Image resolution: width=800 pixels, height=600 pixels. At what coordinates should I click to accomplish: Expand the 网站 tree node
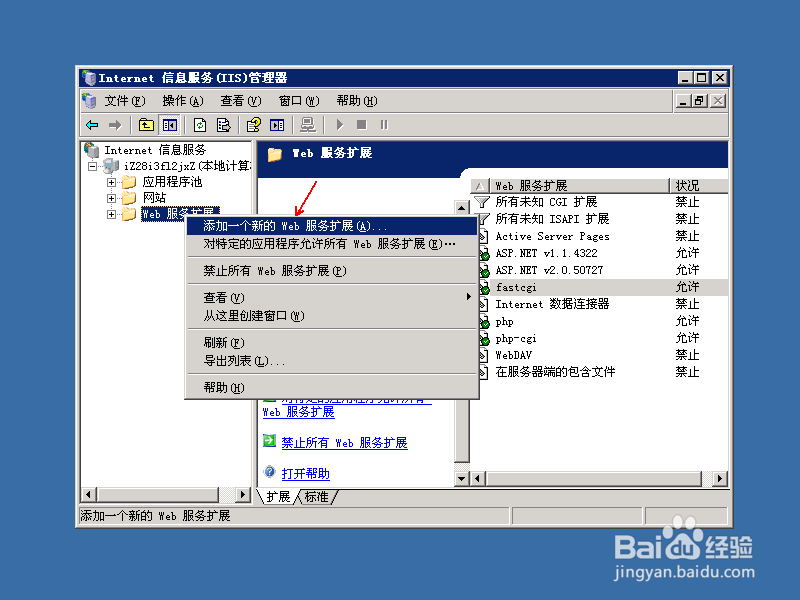pos(109,197)
